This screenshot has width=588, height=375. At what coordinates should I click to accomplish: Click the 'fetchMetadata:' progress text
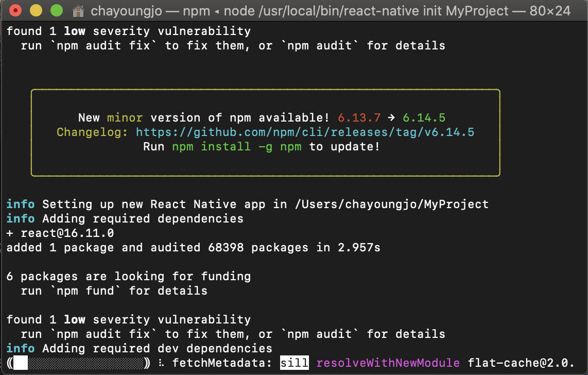222,363
